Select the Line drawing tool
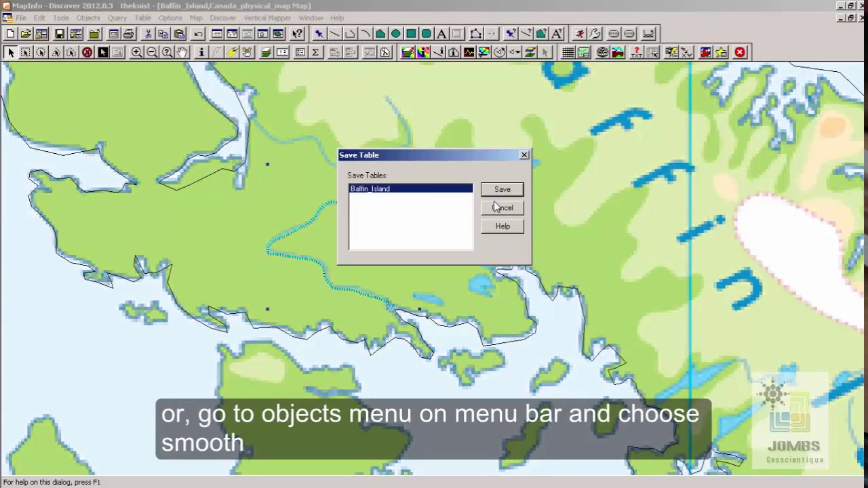Viewport: 868px width, 488px height. pyautogui.click(x=334, y=34)
